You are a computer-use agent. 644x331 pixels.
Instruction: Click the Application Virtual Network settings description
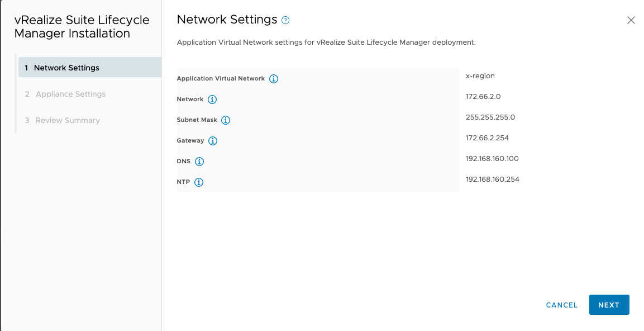(326, 42)
